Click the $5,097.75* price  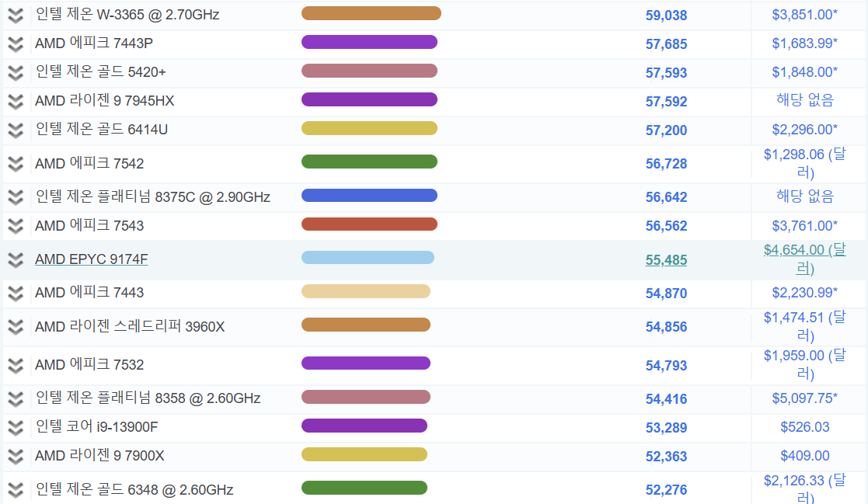coord(805,398)
